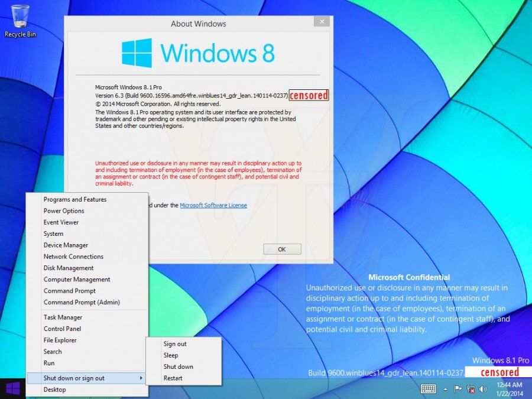This screenshot has width=532, height=399.
Task: Adjust volume via the speaker tray icon
Action: 482,390
